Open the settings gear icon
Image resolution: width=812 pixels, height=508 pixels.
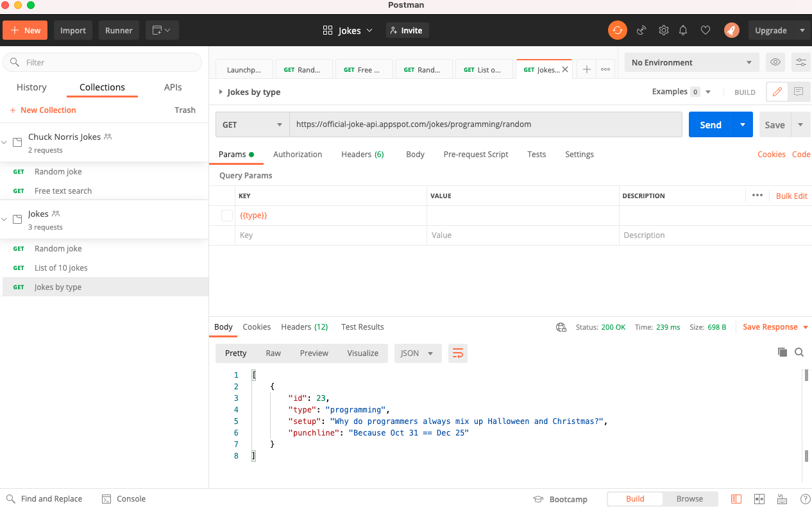pos(664,30)
